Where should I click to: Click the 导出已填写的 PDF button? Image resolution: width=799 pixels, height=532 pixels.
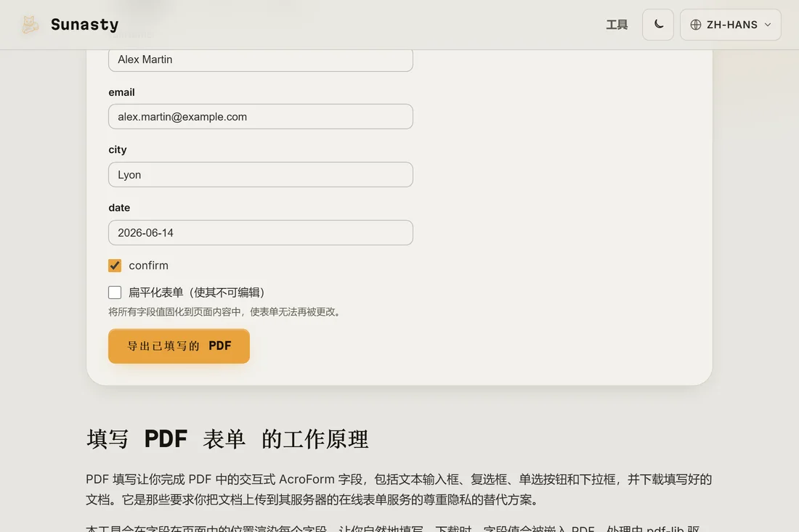coord(179,346)
